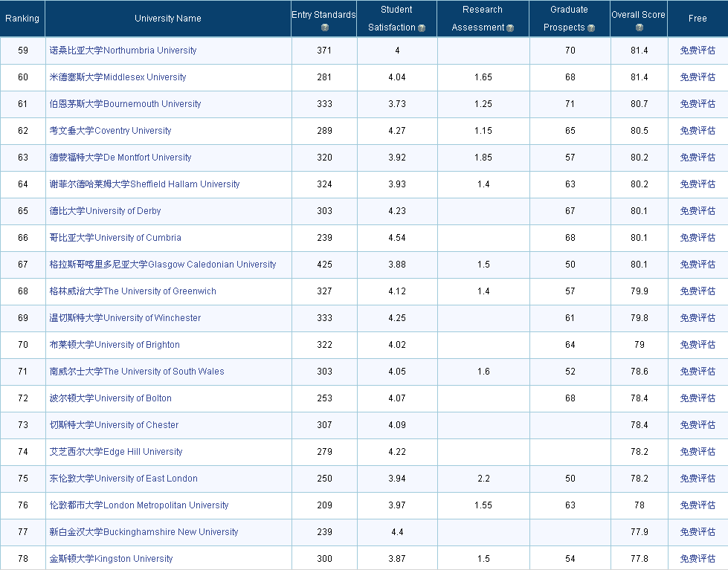Click 免费评估 in the South Wales row

[698, 372]
